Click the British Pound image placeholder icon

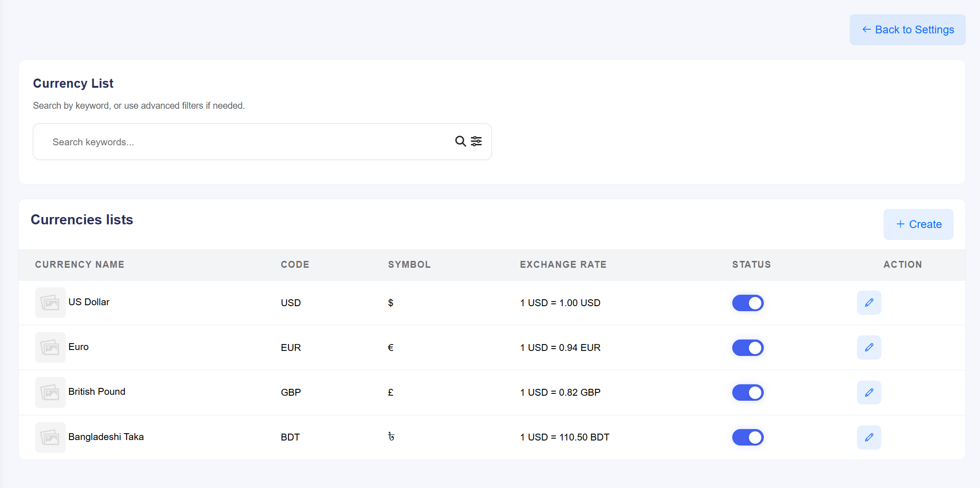click(50, 392)
